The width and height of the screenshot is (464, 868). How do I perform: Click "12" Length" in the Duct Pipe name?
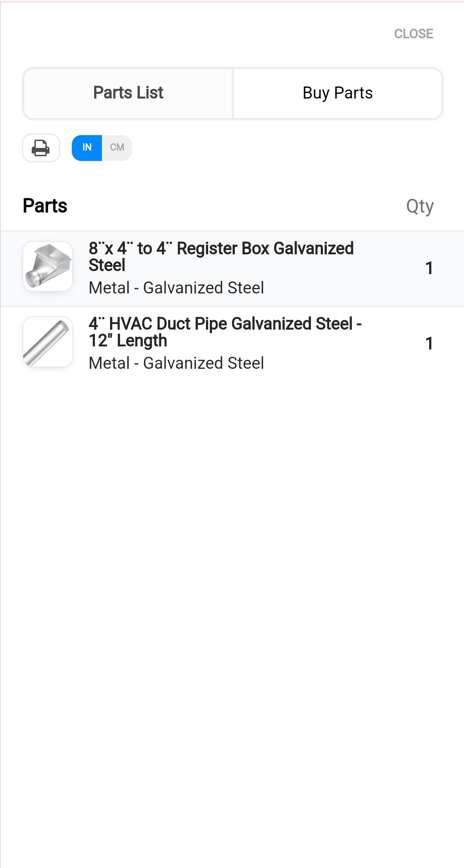pos(128,341)
